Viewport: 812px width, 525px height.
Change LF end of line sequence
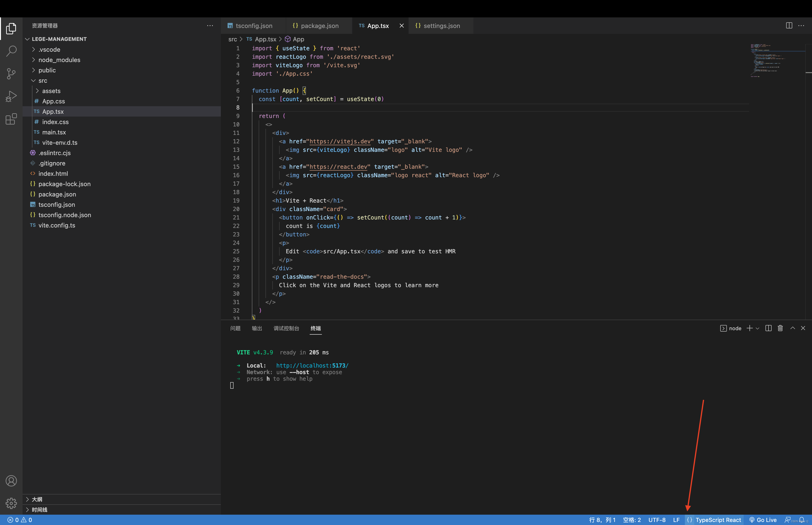pyautogui.click(x=676, y=520)
